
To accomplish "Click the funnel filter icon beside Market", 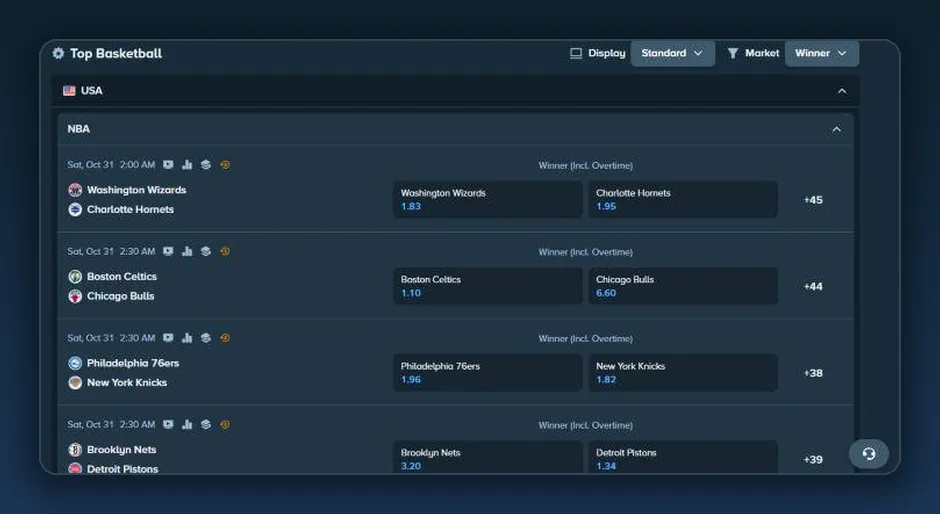I will [733, 53].
